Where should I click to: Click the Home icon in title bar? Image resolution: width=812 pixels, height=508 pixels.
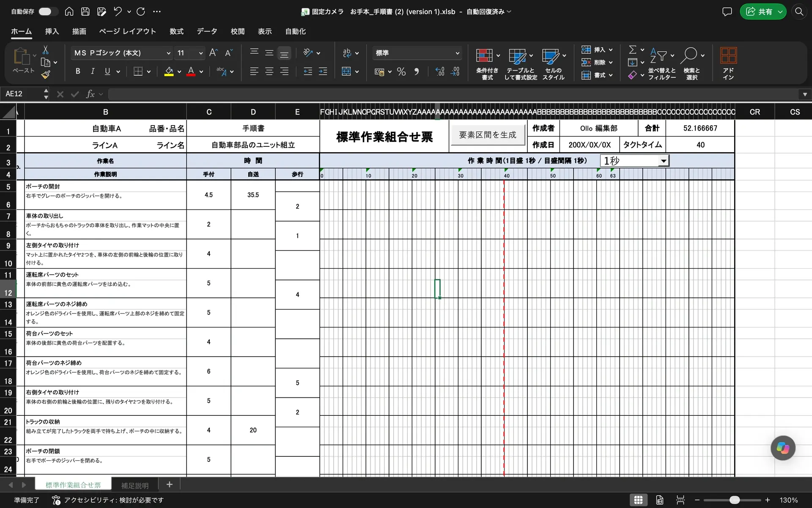click(x=69, y=11)
